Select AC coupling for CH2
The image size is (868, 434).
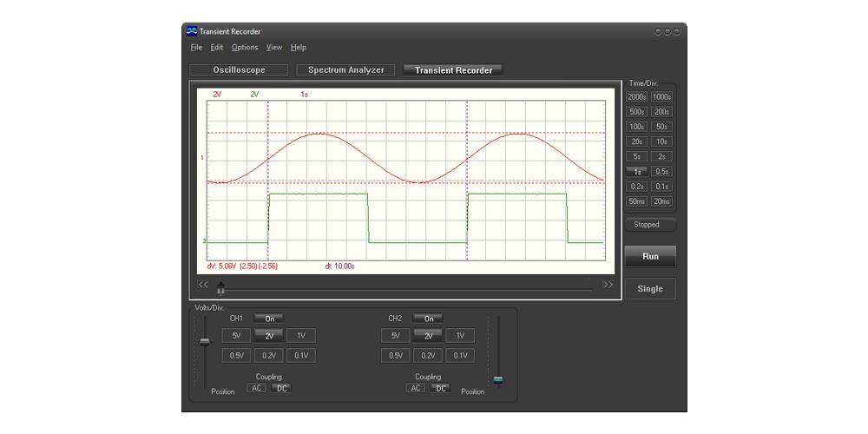click(416, 388)
